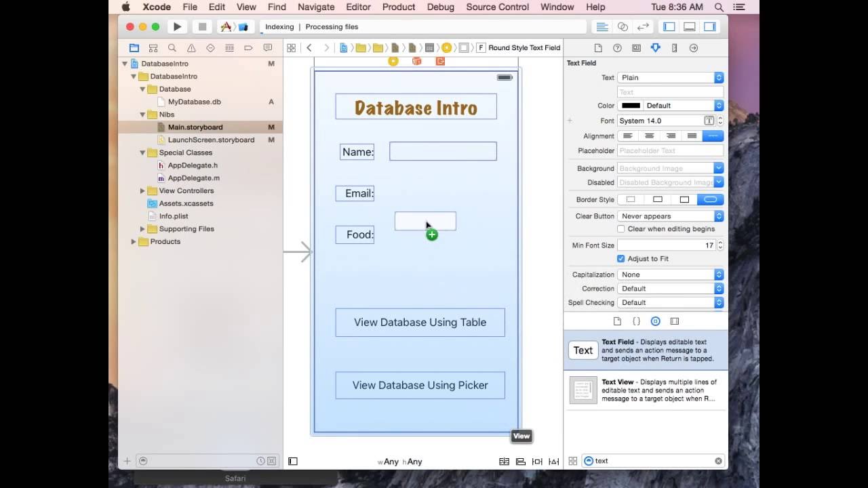Select AppDelegate.m in the navigator

pyautogui.click(x=193, y=178)
